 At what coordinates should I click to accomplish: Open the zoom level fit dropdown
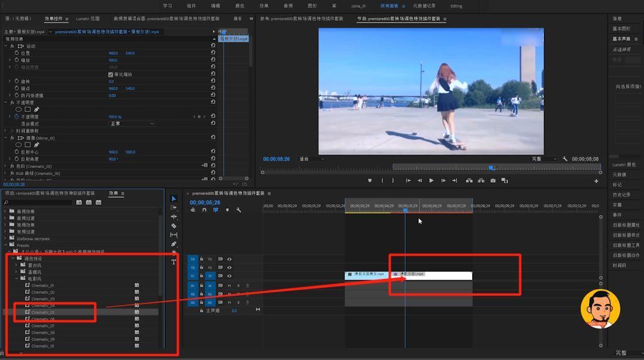tap(312, 159)
